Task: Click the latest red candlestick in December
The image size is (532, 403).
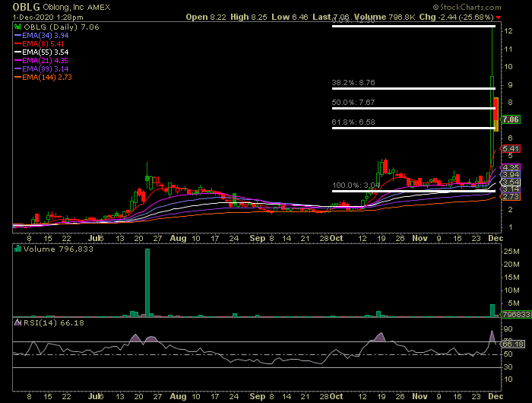Action: click(x=496, y=114)
